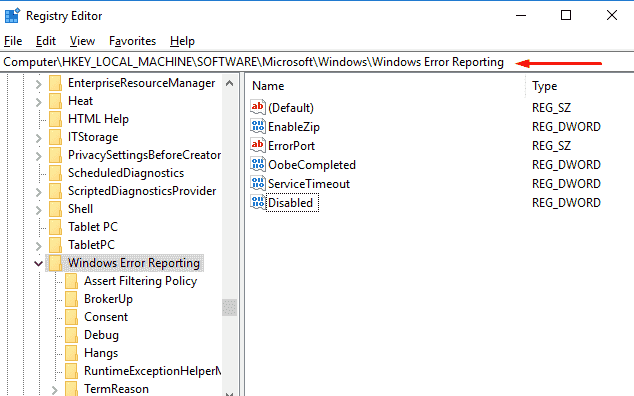Select the HTML Help folder icon

pyautogui.click(x=55, y=119)
